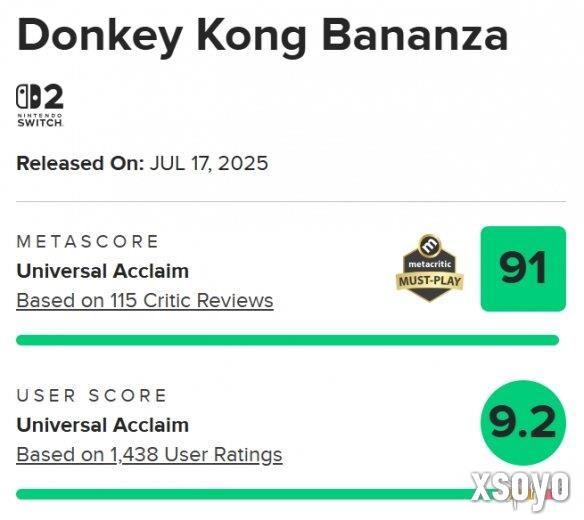The image size is (584, 520).
Task: Click the green User Score progress bar
Action: point(246,494)
